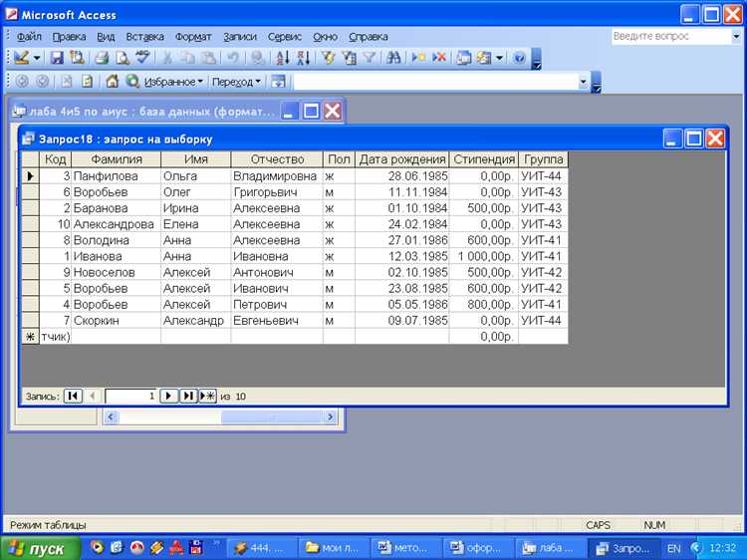Open the Записи menu
The image size is (747, 560).
[x=240, y=37]
